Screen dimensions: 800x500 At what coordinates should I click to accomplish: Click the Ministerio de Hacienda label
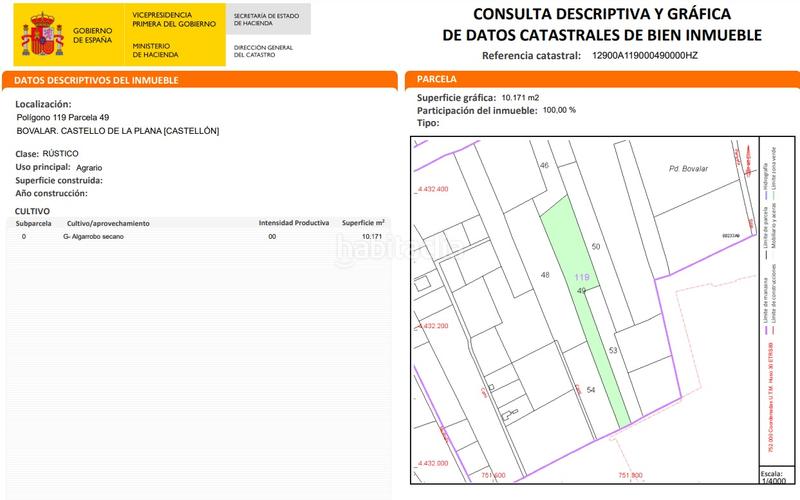click(157, 50)
